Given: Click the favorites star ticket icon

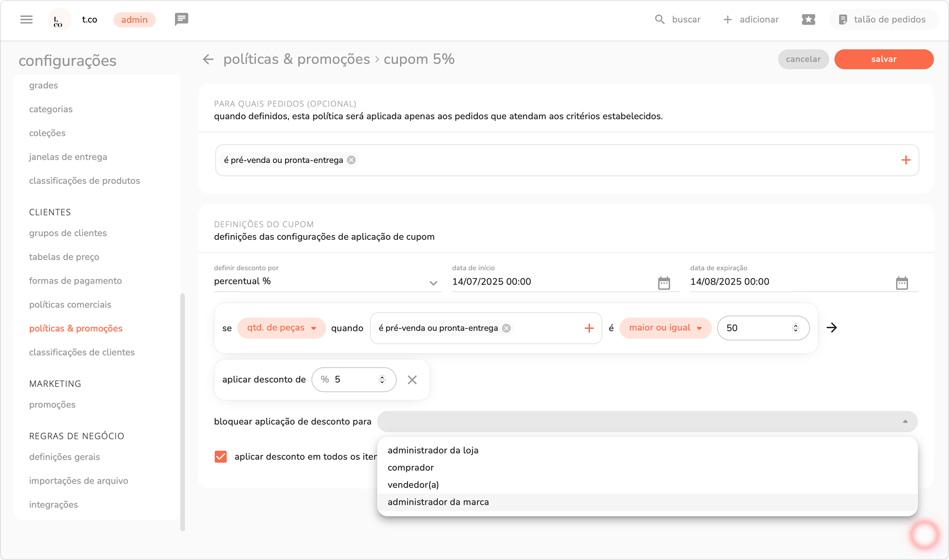Looking at the screenshot, I should (808, 19).
